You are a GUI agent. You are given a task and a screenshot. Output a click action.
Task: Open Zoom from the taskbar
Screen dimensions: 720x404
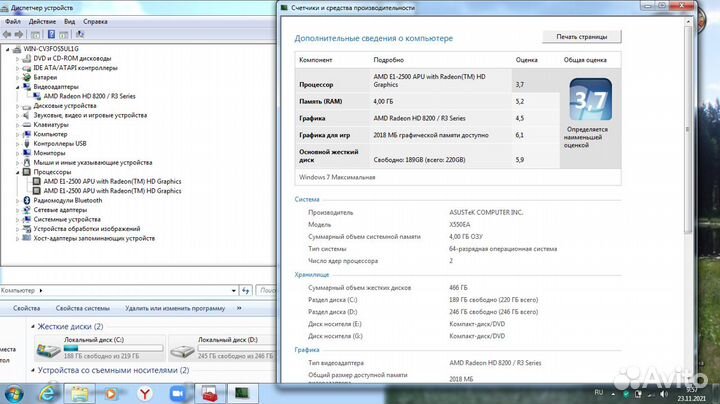tap(177, 394)
